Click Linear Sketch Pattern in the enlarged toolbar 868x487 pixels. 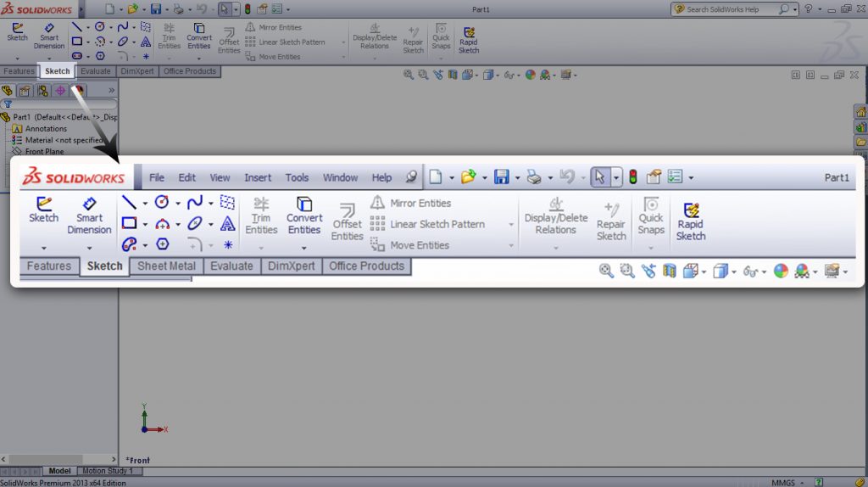[427, 224]
